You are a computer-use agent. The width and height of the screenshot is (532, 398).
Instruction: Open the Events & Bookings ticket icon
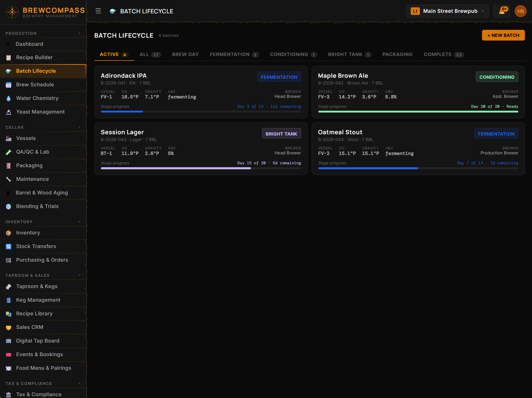(8, 355)
